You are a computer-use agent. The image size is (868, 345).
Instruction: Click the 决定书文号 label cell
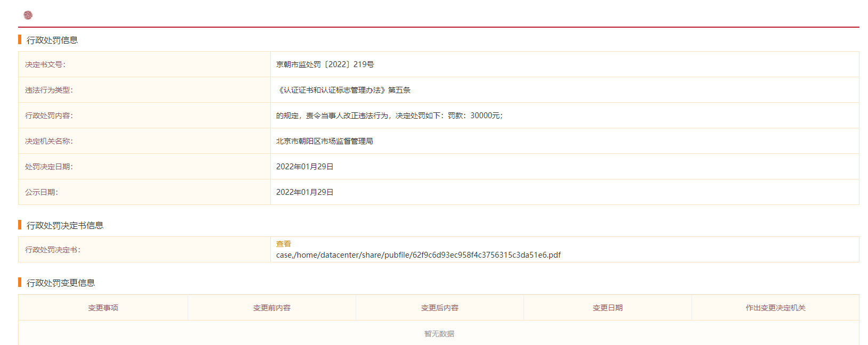tap(144, 64)
